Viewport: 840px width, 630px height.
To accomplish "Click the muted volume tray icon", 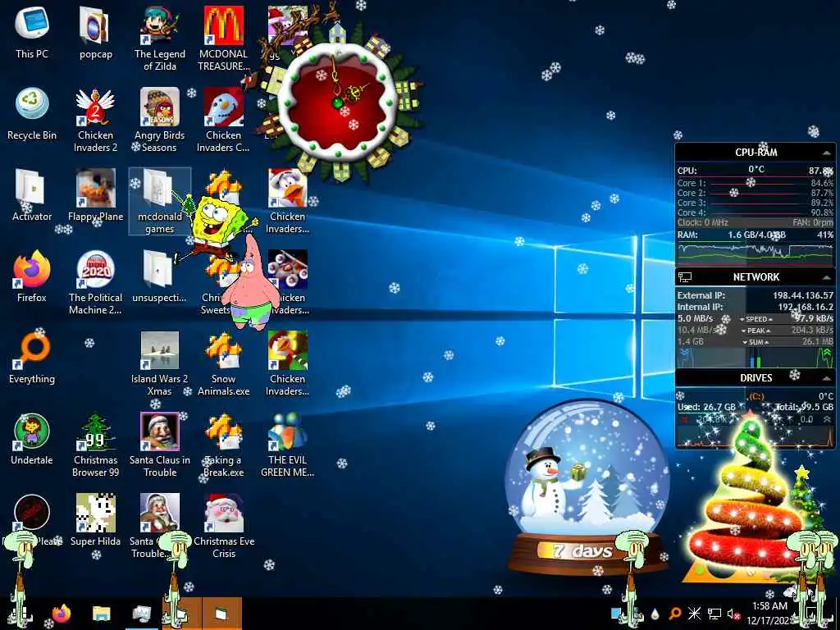I will [734, 614].
